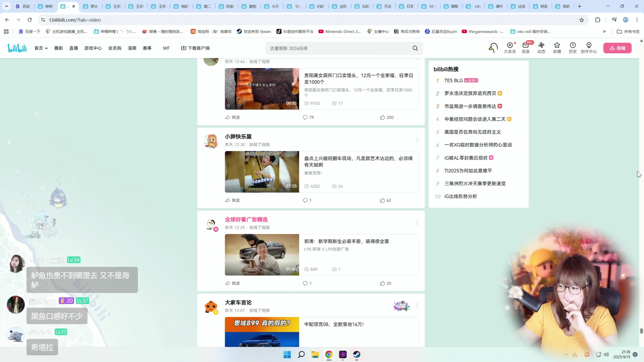
Task: Open Steam from the taskbar
Action: tap(357, 355)
